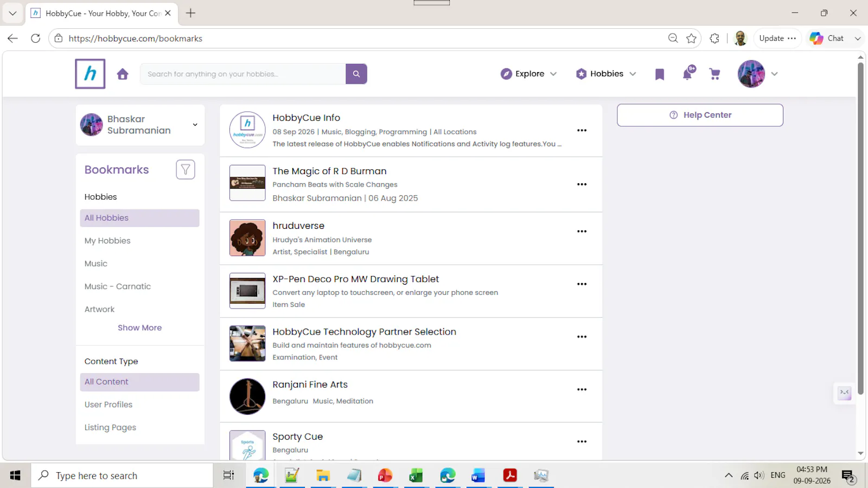Select All Hobbies filter
The height and width of the screenshot is (488, 868).
click(x=139, y=218)
